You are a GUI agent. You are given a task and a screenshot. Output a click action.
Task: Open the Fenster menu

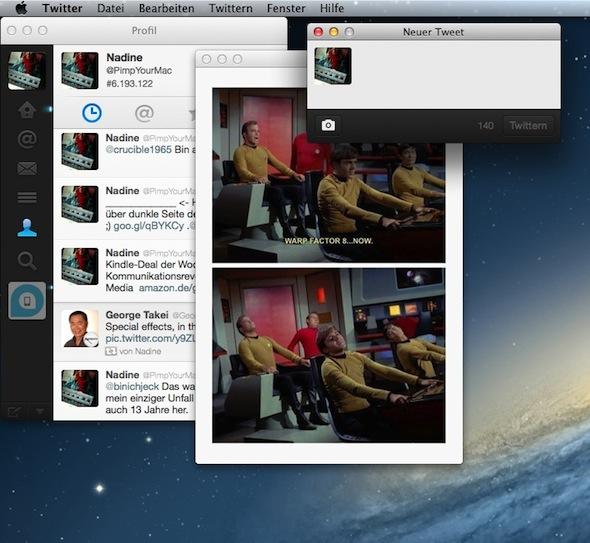tap(286, 8)
